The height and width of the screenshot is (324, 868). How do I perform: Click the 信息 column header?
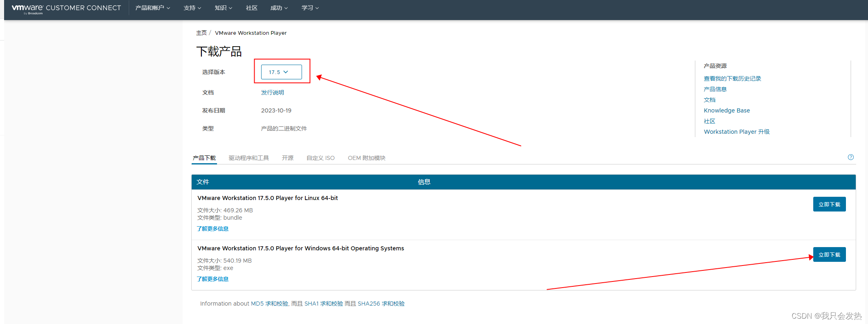coord(424,182)
